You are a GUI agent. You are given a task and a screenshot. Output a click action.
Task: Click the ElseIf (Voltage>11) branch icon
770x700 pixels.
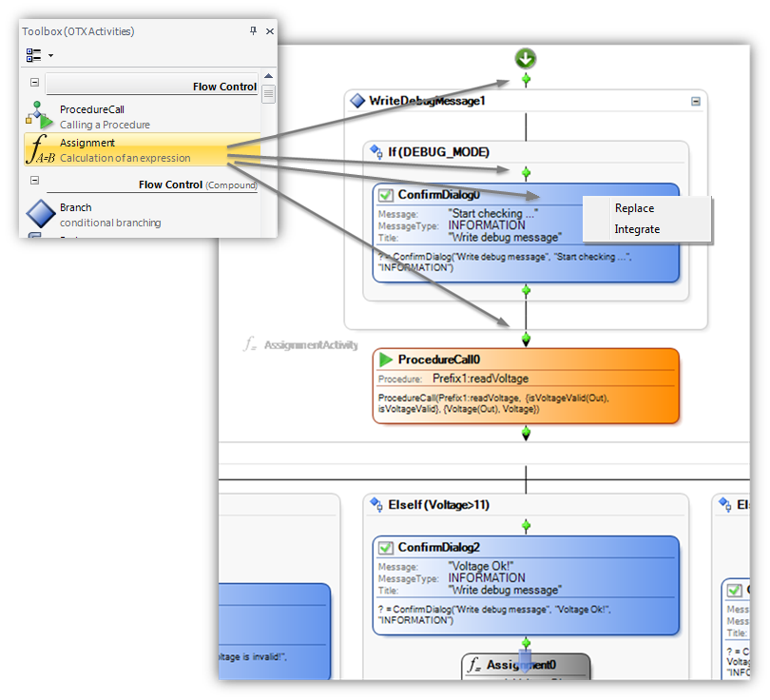coord(376,505)
